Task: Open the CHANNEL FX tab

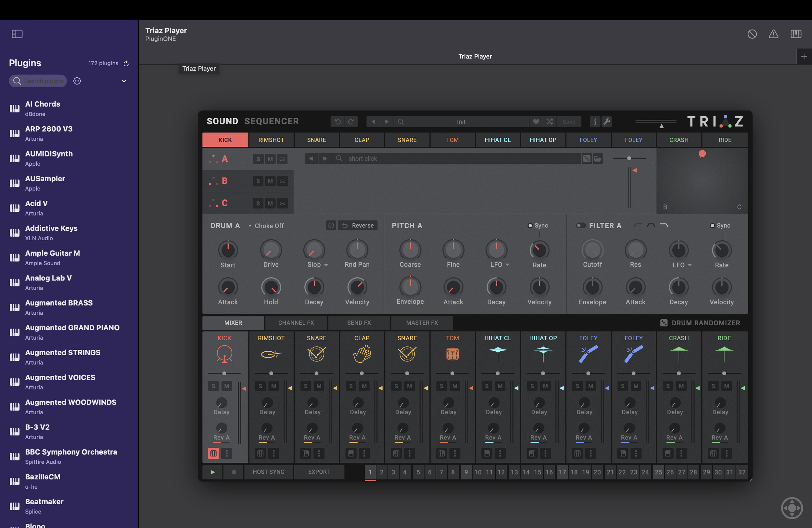Action: 296,323
